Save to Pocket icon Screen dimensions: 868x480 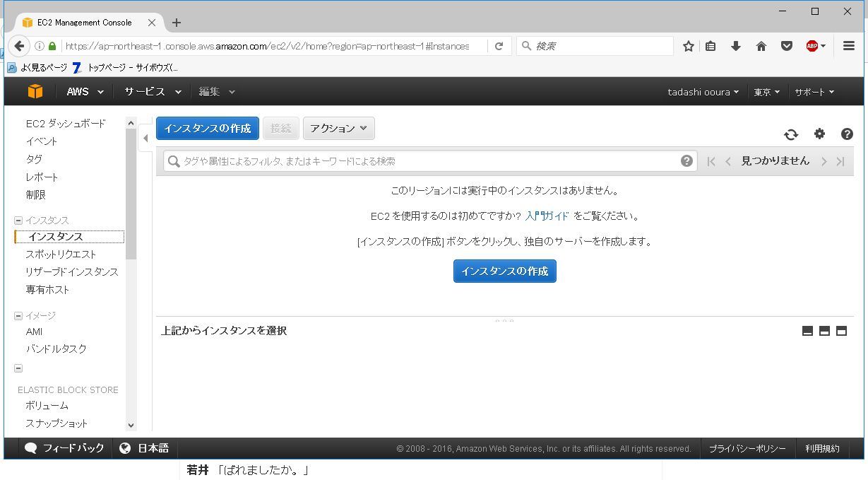[786, 46]
